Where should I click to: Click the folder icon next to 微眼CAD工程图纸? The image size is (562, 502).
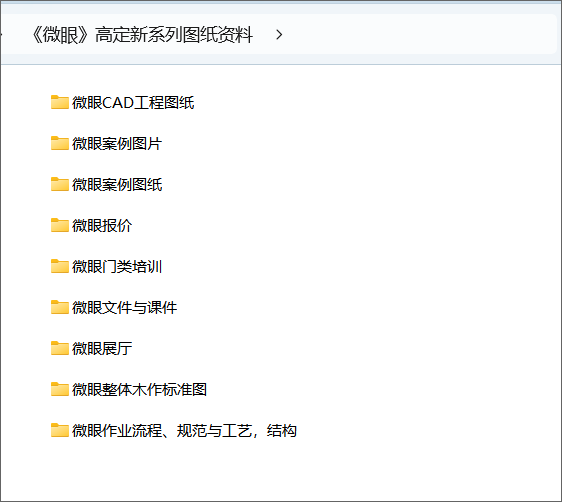(59, 102)
